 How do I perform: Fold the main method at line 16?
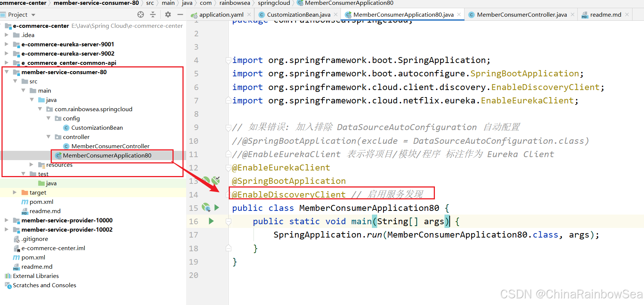click(228, 222)
